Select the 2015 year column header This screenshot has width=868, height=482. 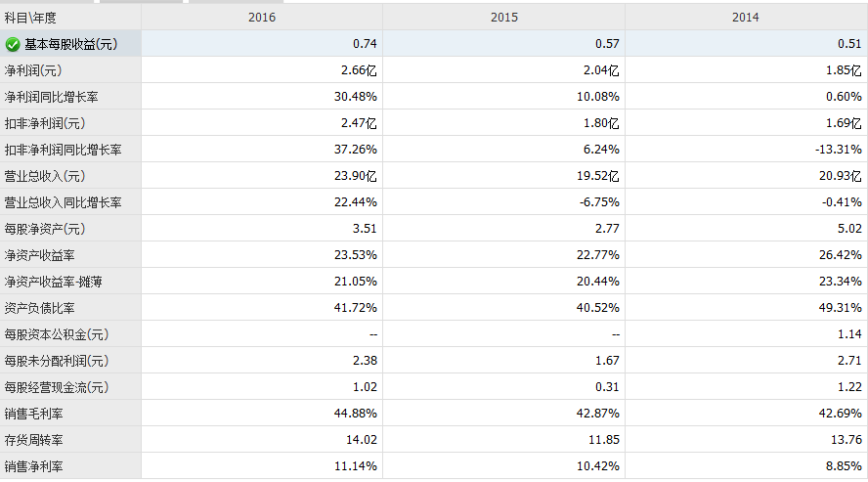click(x=504, y=18)
